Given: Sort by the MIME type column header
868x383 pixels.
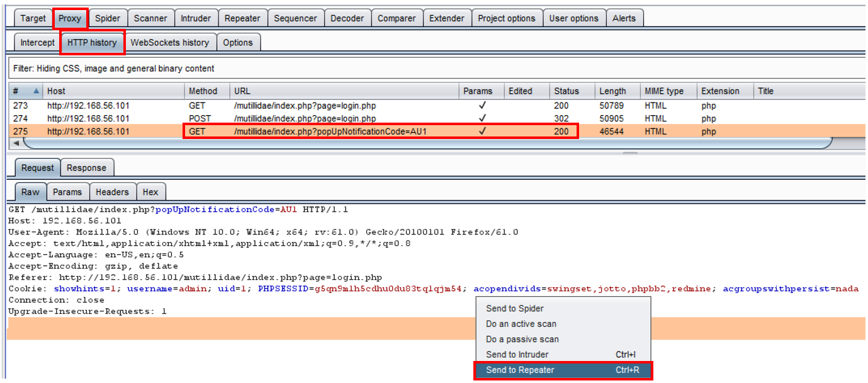Looking at the screenshot, I should [x=663, y=91].
